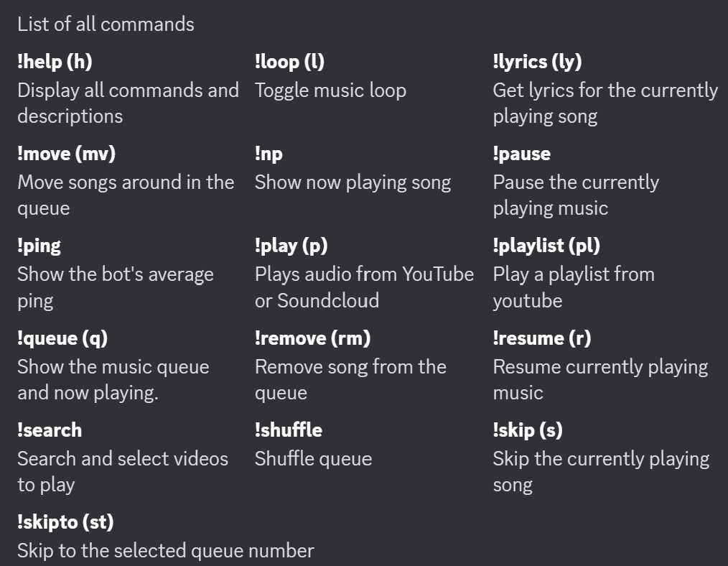Select the !np command name
This screenshot has width=728, height=566.
click(x=269, y=154)
